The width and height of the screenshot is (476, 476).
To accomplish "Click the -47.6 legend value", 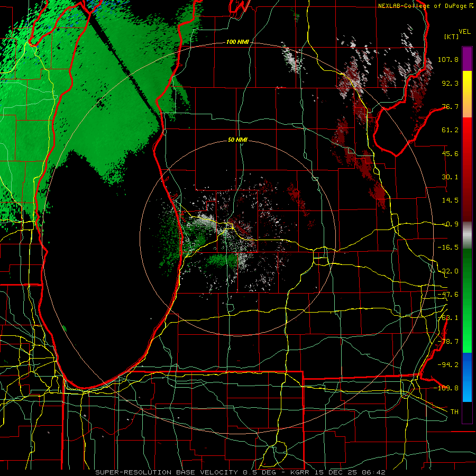I will 448,295.
